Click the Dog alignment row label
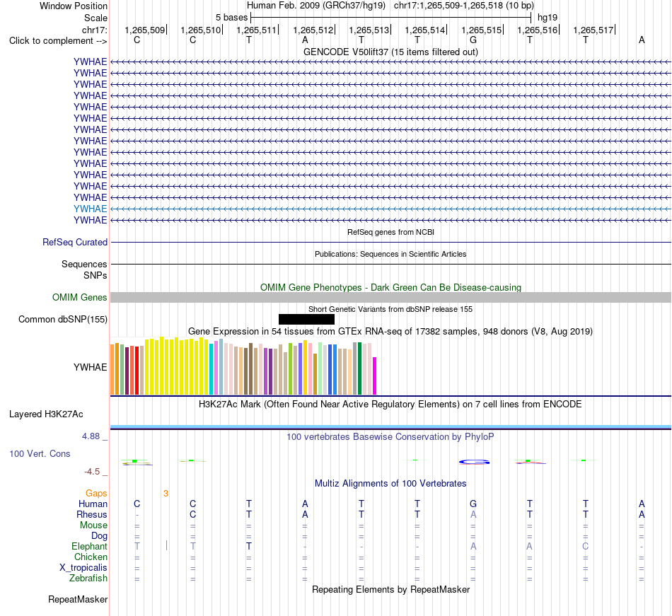Viewport: 672px width, 616px height. [x=99, y=536]
